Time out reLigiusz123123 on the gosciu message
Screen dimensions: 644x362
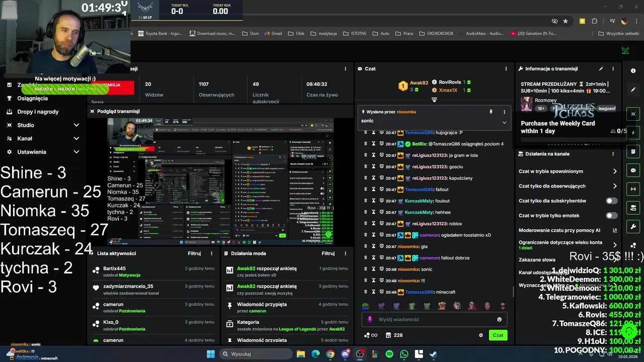[x=374, y=167]
